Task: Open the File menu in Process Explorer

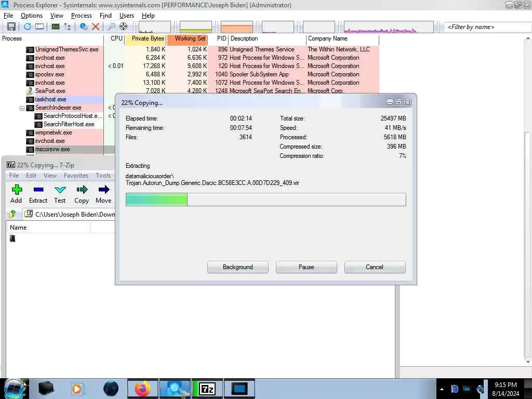Action: (x=8, y=16)
